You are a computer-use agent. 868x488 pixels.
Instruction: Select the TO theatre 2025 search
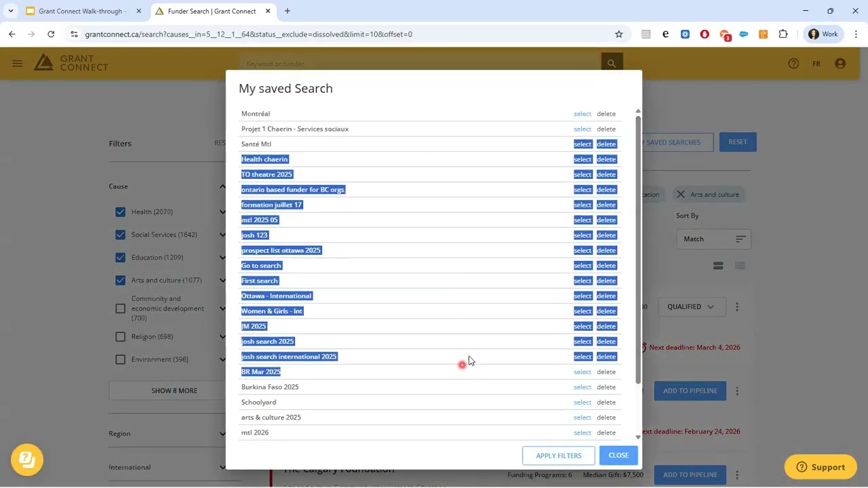[583, 174]
